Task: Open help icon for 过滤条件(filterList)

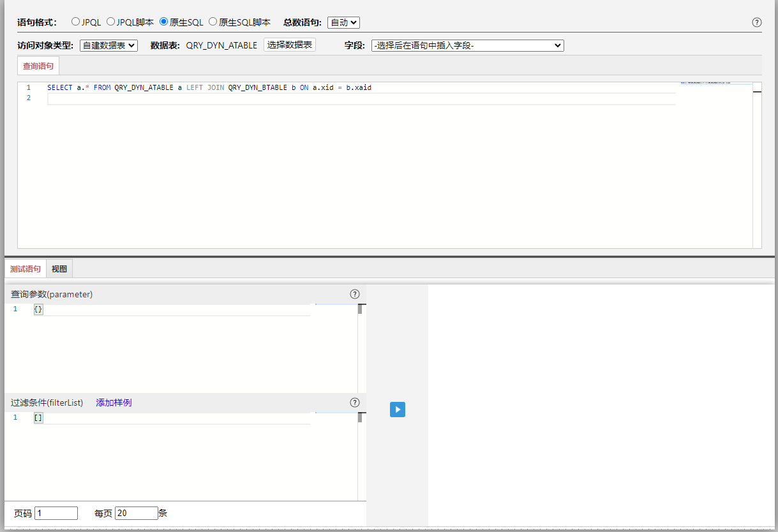Action: point(355,403)
